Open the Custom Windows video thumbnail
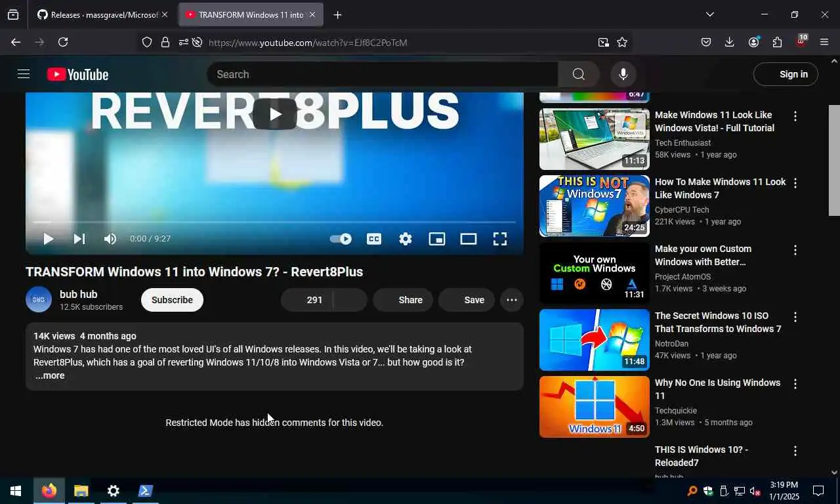The width and height of the screenshot is (840, 504). [x=595, y=273]
